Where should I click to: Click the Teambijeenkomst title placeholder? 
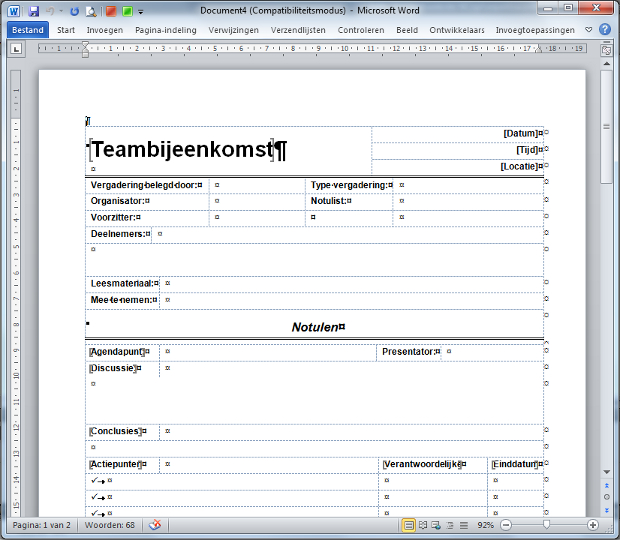click(181, 149)
